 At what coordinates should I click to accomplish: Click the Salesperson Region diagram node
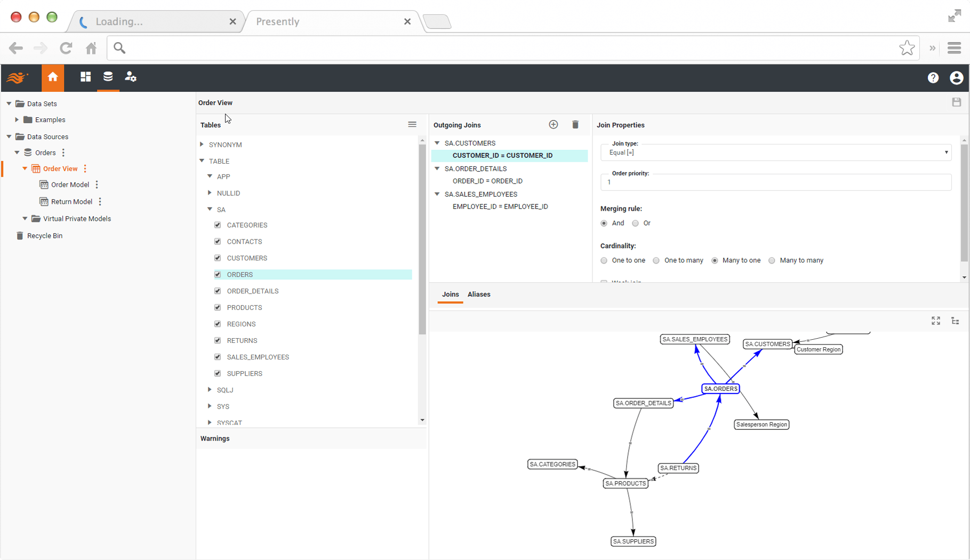761,425
